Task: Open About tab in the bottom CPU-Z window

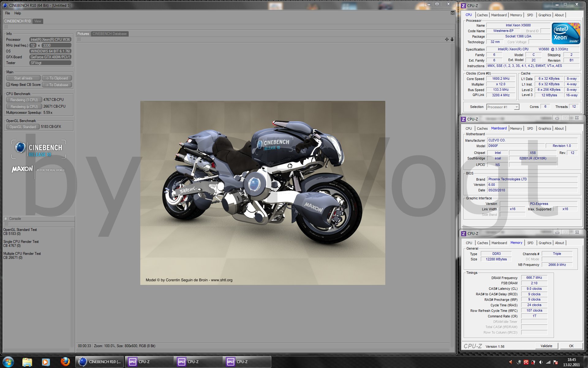Action: [x=559, y=243]
